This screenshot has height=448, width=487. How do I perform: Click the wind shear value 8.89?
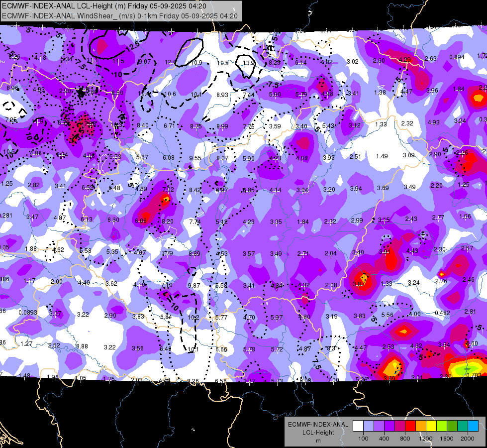(195, 254)
